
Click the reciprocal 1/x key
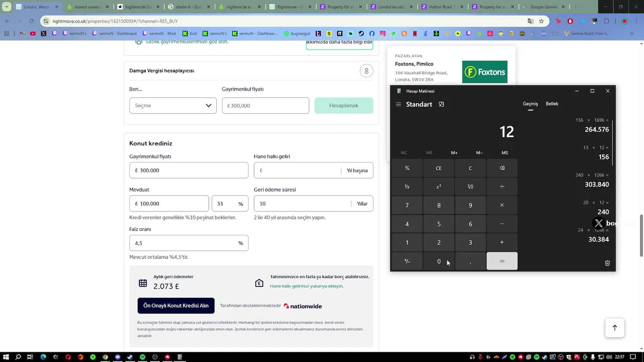pyautogui.click(x=407, y=187)
